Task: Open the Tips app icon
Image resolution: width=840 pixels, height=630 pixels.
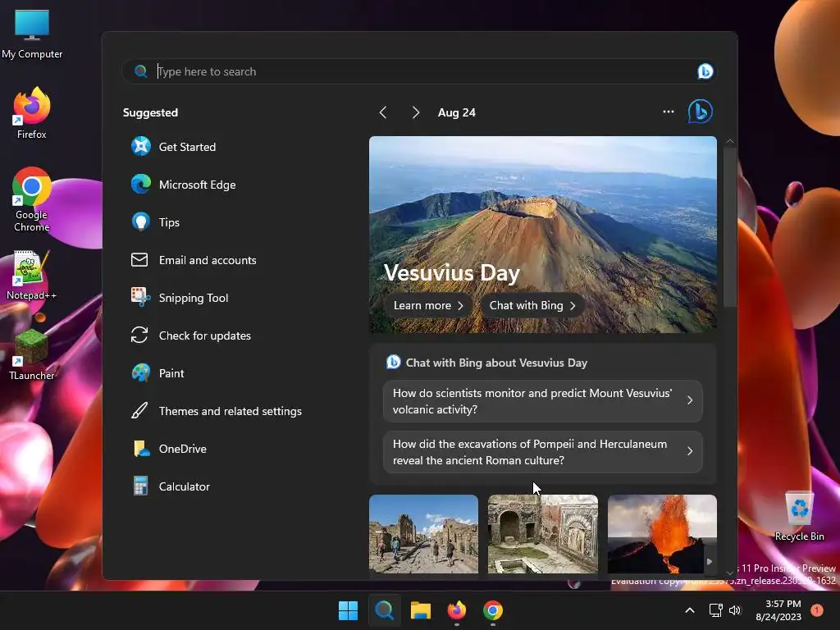Action: [x=141, y=221]
